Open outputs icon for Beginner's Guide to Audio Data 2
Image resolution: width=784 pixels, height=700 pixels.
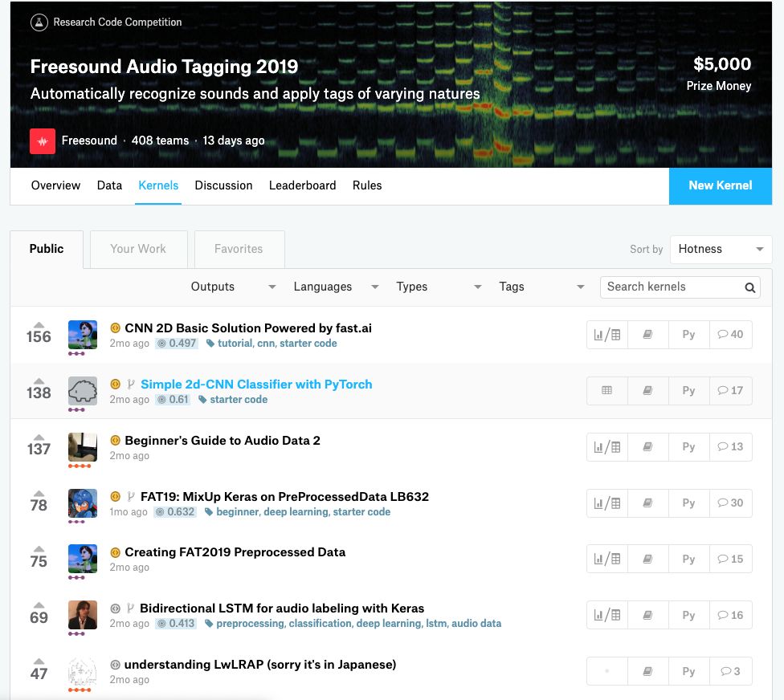(x=607, y=447)
